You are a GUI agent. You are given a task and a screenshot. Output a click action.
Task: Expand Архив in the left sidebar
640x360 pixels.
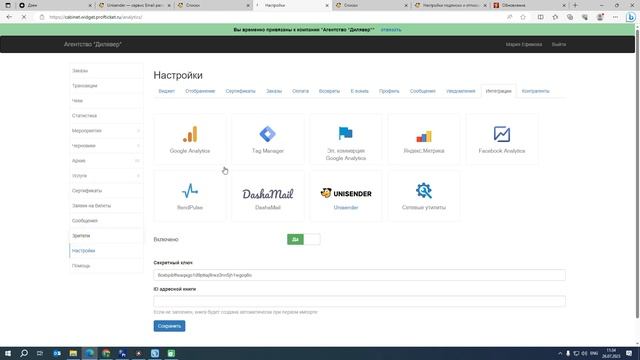pos(106,161)
